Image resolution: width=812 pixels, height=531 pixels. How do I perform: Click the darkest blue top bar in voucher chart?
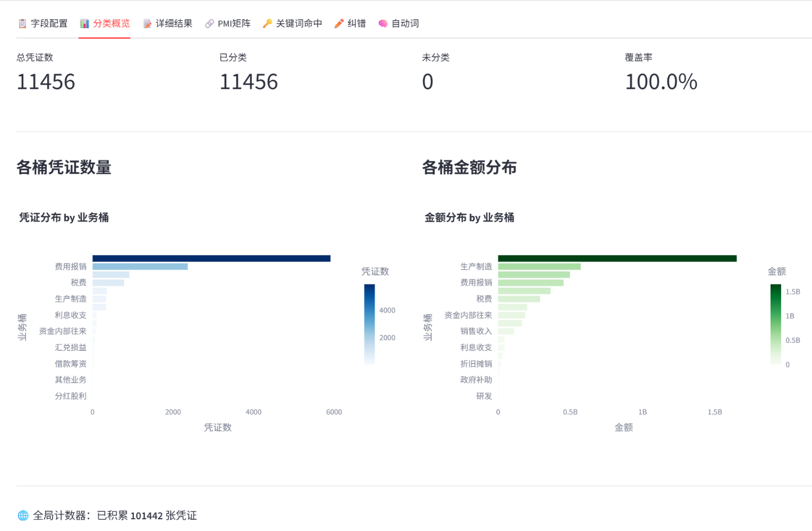pyautogui.click(x=211, y=258)
